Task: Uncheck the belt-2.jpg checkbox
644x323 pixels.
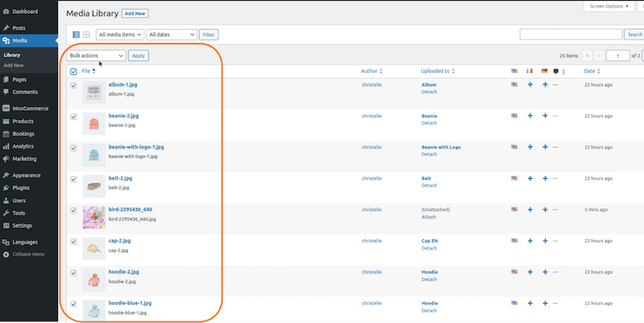Action: coord(73,179)
